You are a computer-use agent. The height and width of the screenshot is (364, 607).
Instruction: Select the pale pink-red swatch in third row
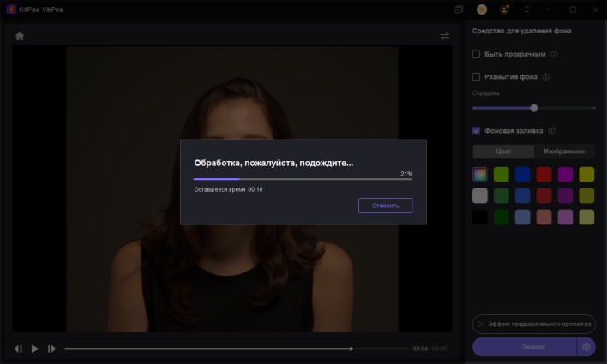pos(544,217)
